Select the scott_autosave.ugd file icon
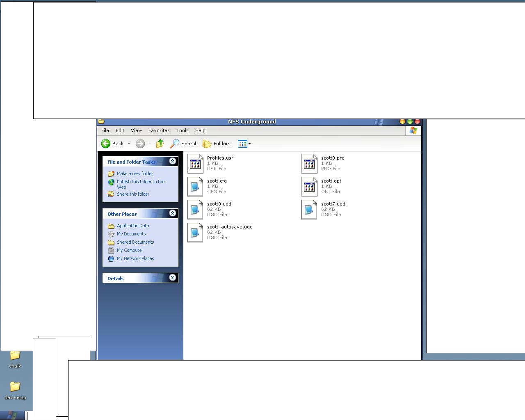 195,233
